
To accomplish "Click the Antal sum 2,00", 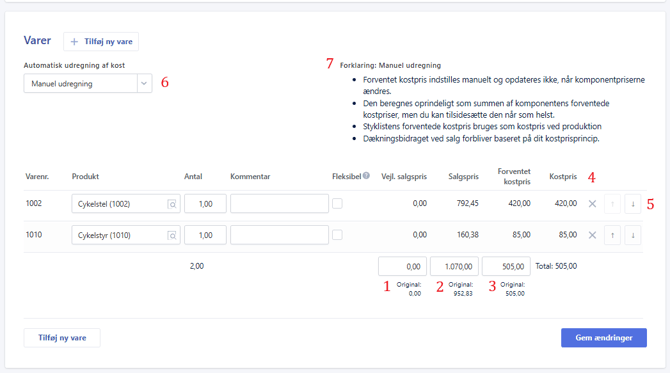I will [x=197, y=266].
